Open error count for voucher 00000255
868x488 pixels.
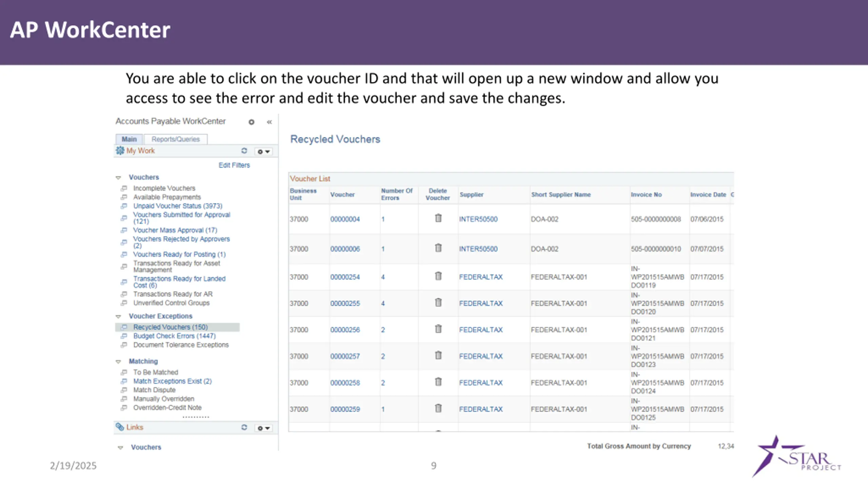383,304
